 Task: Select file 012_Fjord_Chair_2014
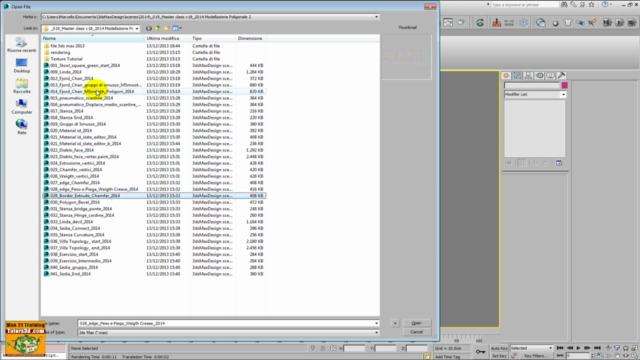click(x=71, y=78)
